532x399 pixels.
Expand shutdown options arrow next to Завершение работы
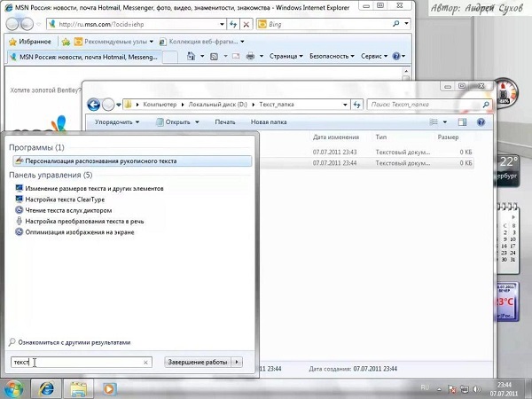coord(237,362)
